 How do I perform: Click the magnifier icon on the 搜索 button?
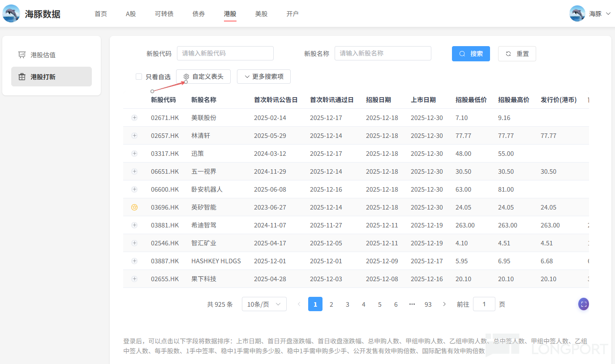point(462,54)
